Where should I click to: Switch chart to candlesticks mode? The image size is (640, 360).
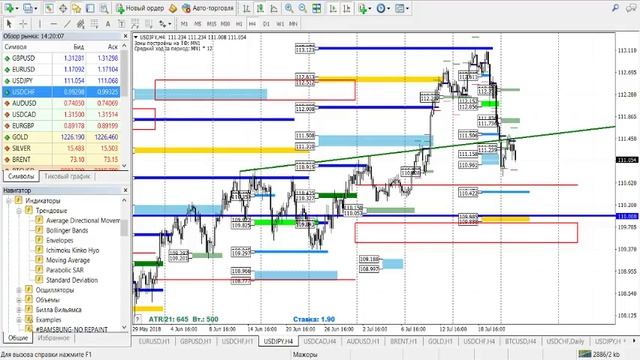[x=260, y=8]
